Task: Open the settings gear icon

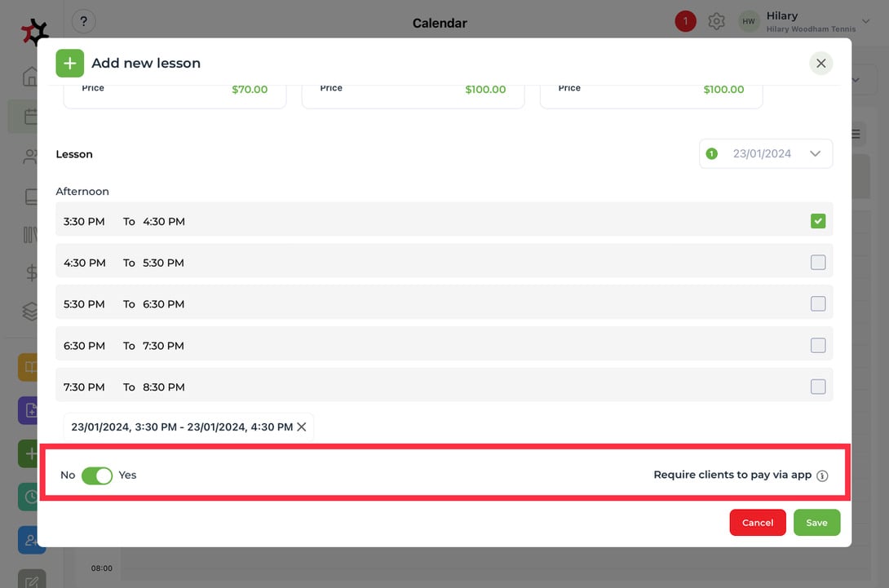Action: pos(716,21)
